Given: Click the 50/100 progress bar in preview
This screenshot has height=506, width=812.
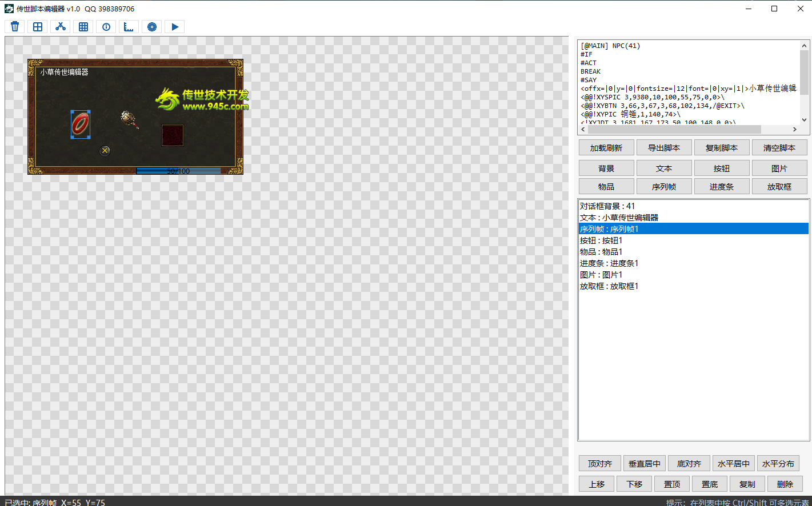Looking at the screenshot, I should (x=178, y=171).
